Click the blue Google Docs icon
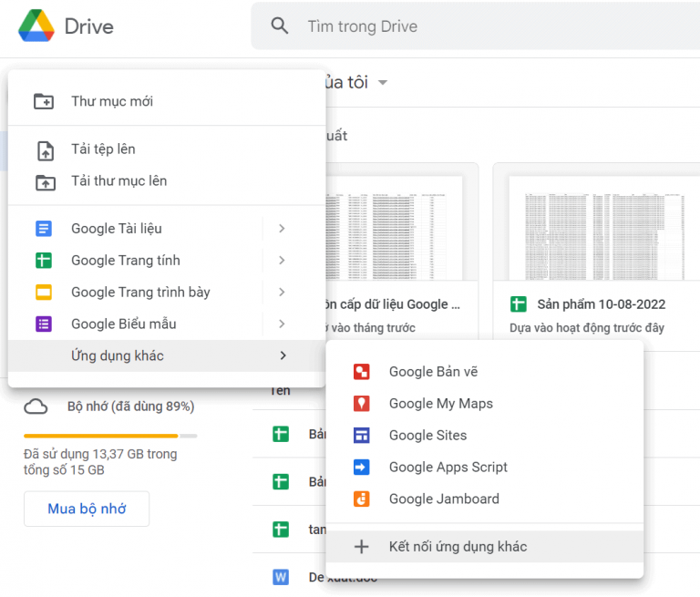The image size is (700, 597). tap(44, 229)
